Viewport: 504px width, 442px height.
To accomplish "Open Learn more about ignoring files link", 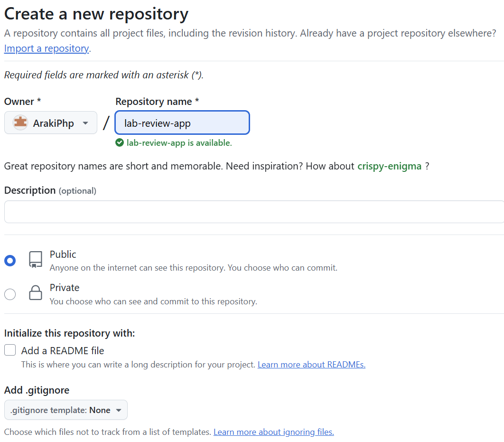I will click(x=274, y=432).
